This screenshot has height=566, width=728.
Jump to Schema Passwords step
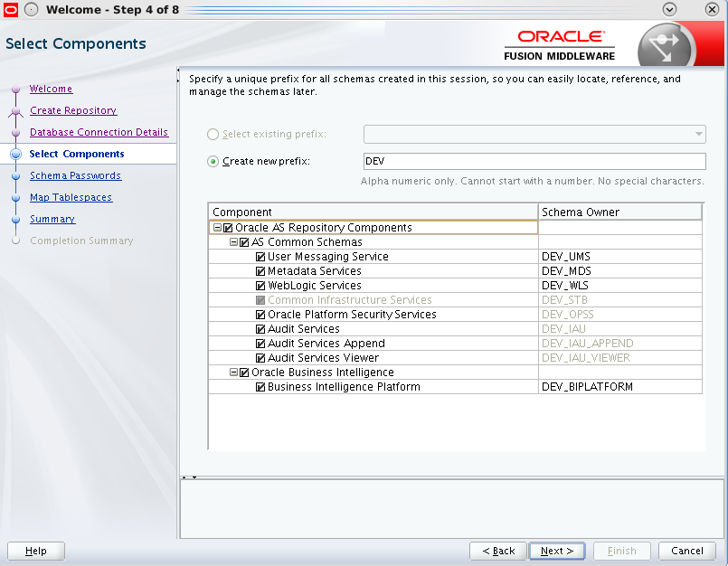75,175
